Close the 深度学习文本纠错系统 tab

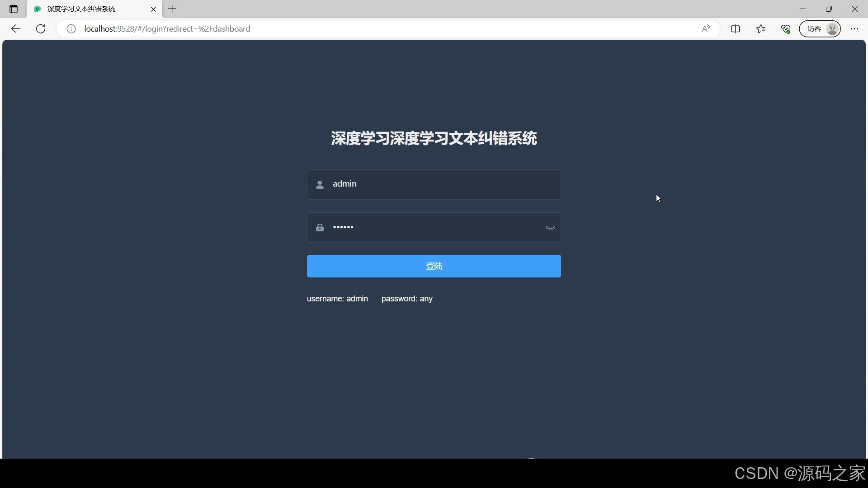tap(153, 9)
